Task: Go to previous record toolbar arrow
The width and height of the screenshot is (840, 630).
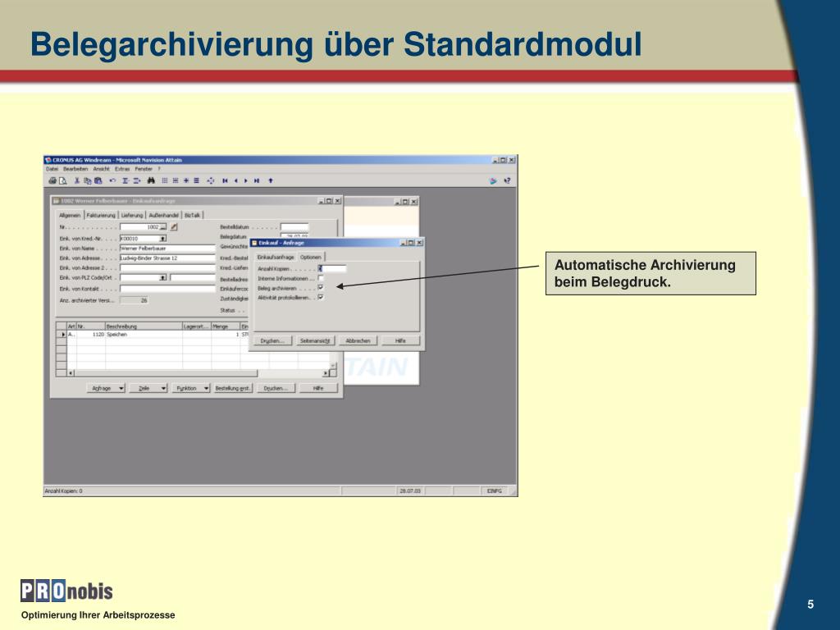Action: tap(235, 181)
